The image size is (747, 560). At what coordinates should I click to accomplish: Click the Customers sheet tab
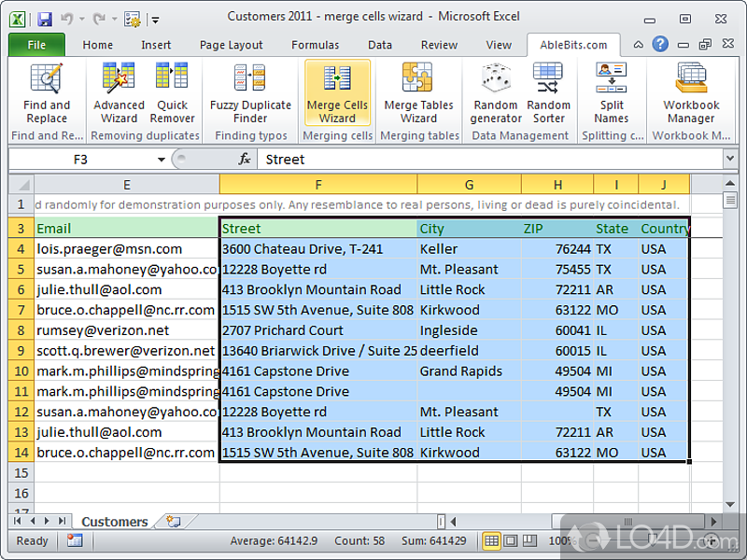click(114, 522)
